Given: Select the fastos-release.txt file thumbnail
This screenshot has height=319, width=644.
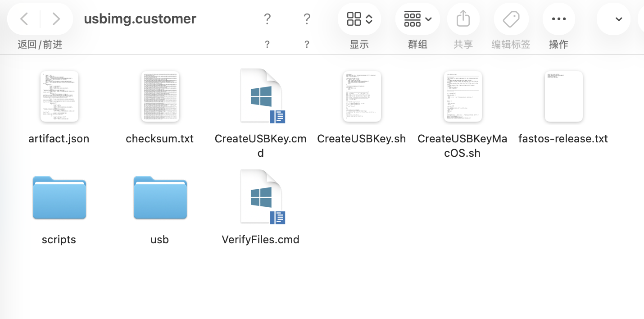Looking at the screenshot, I should (563, 96).
